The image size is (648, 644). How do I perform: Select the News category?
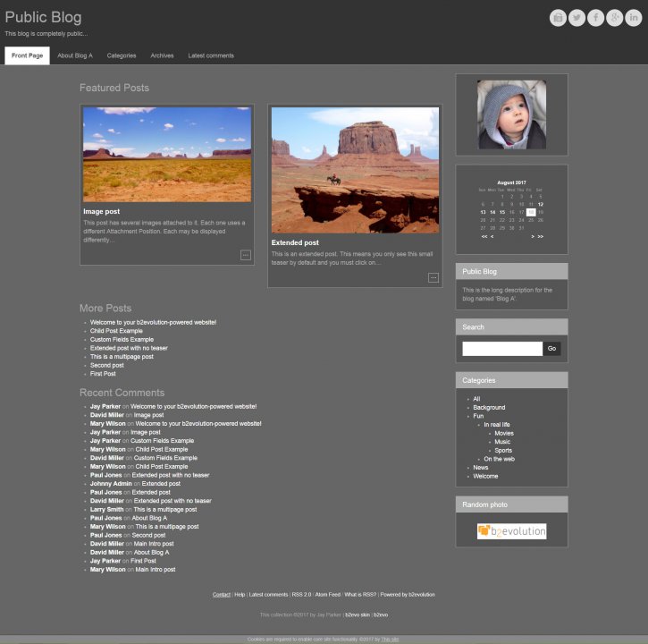(x=481, y=468)
